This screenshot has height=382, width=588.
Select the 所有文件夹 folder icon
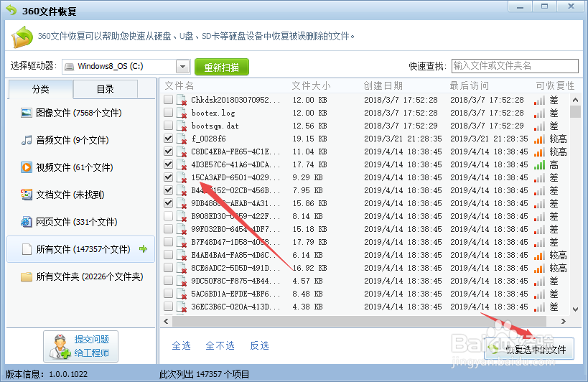27,276
